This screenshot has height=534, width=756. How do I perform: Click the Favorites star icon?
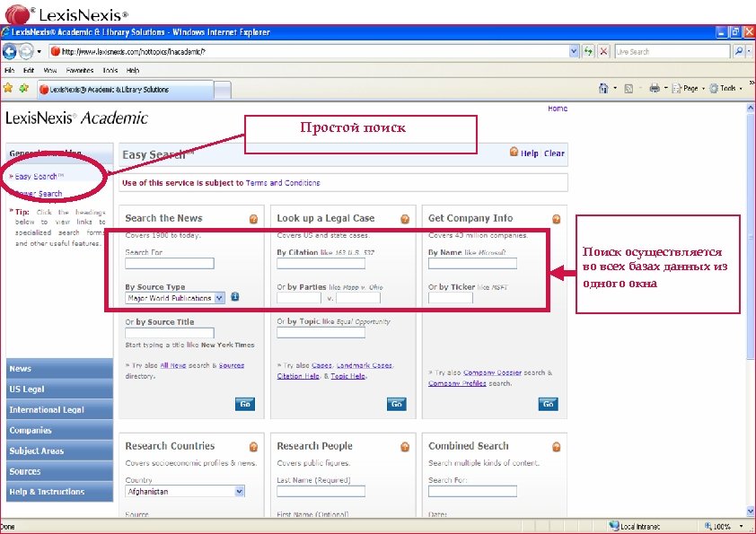(7, 87)
